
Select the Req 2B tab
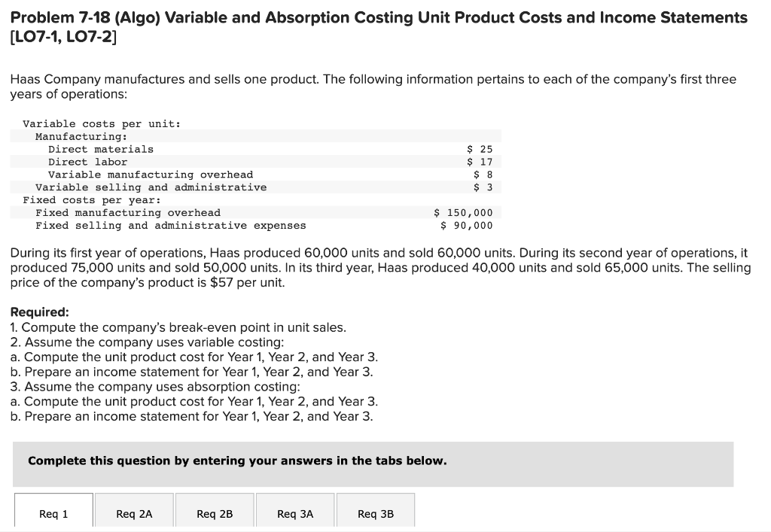click(215, 513)
